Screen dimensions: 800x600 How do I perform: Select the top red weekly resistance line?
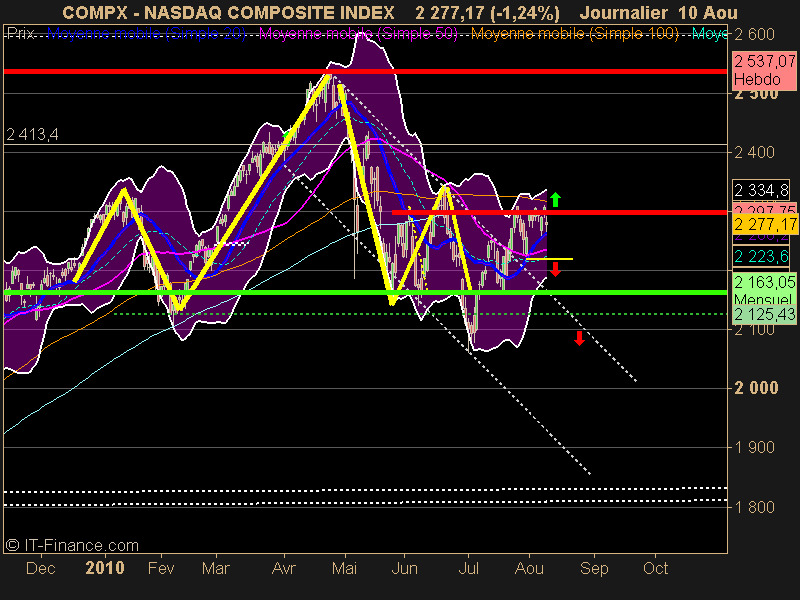(x=365, y=71)
